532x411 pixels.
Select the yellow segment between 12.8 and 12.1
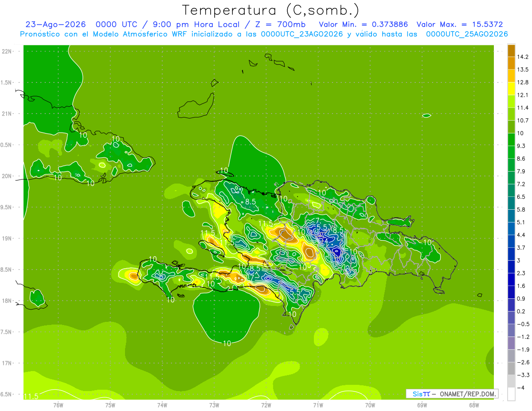(x=511, y=89)
